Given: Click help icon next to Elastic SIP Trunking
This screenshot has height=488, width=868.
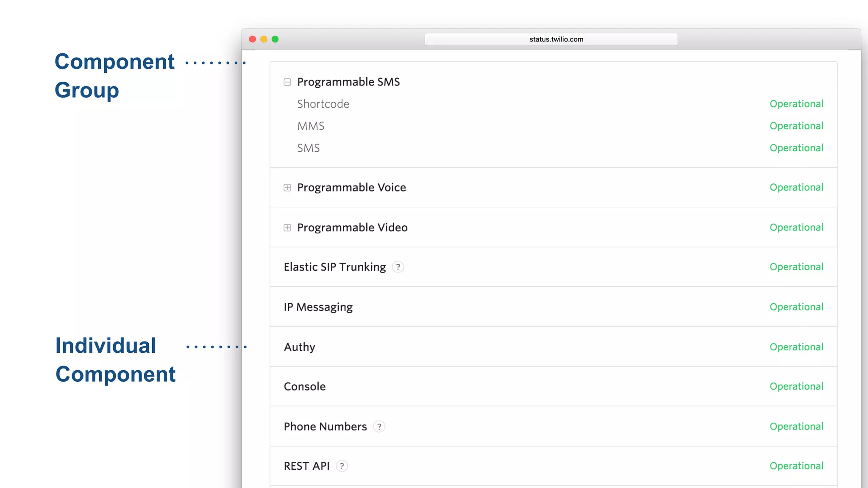Looking at the screenshot, I should coord(398,267).
